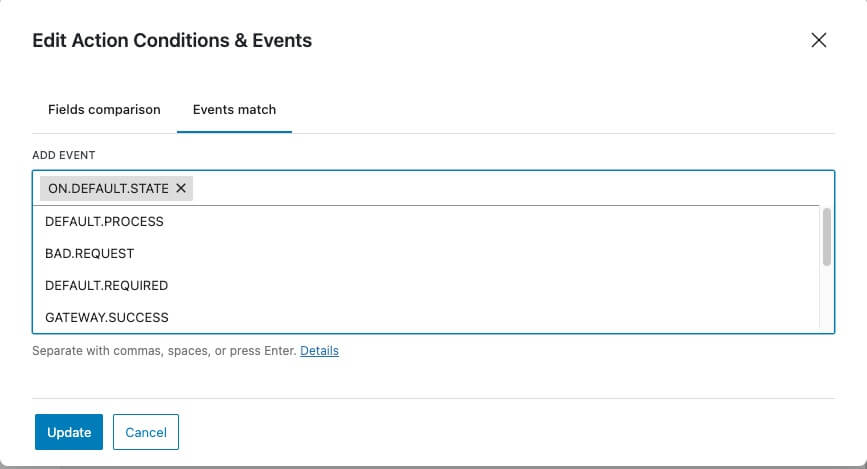Viewport: 867px width, 469px height.
Task: Click the empty footer area right of Cancel
Action: pyautogui.click(x=500, y=432)
